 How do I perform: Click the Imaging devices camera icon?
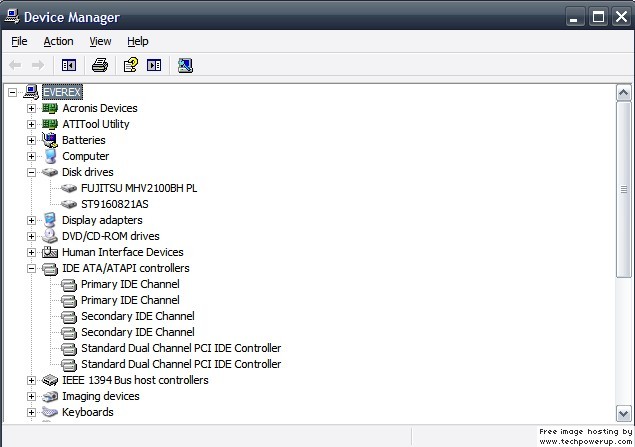point(50,396)
